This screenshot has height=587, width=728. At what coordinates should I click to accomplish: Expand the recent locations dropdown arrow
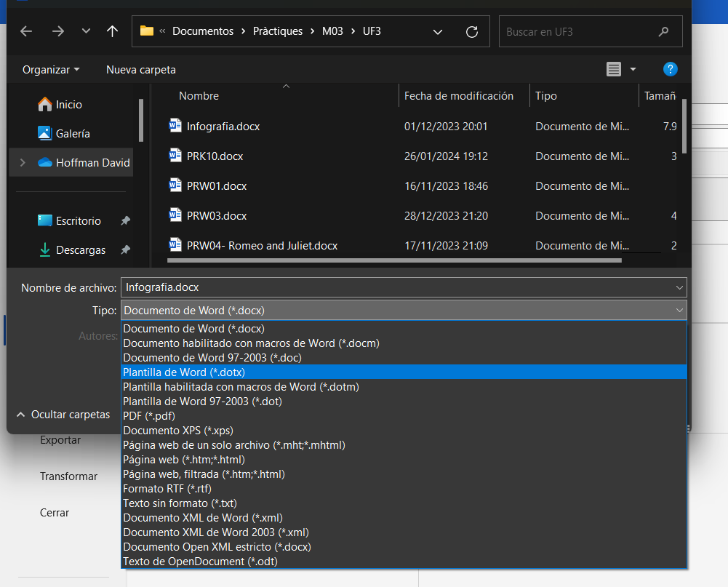pyautogui.click(x=86, y=31)
